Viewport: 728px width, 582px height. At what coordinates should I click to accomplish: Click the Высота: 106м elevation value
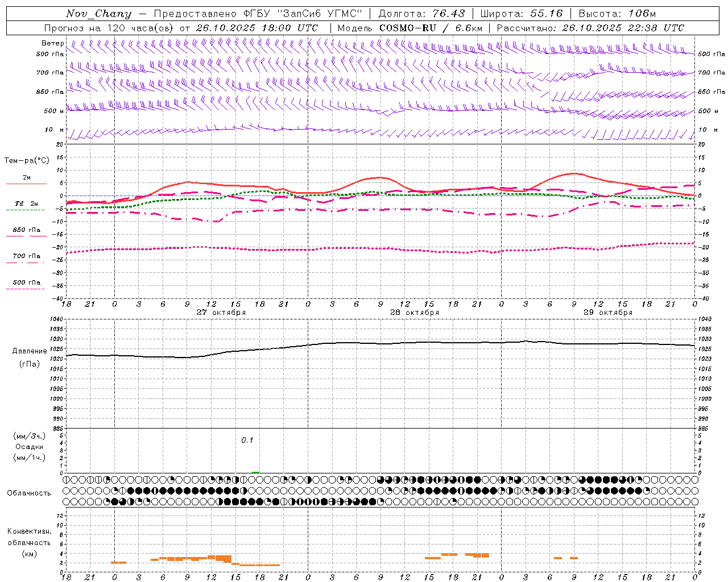click(617, 14)
